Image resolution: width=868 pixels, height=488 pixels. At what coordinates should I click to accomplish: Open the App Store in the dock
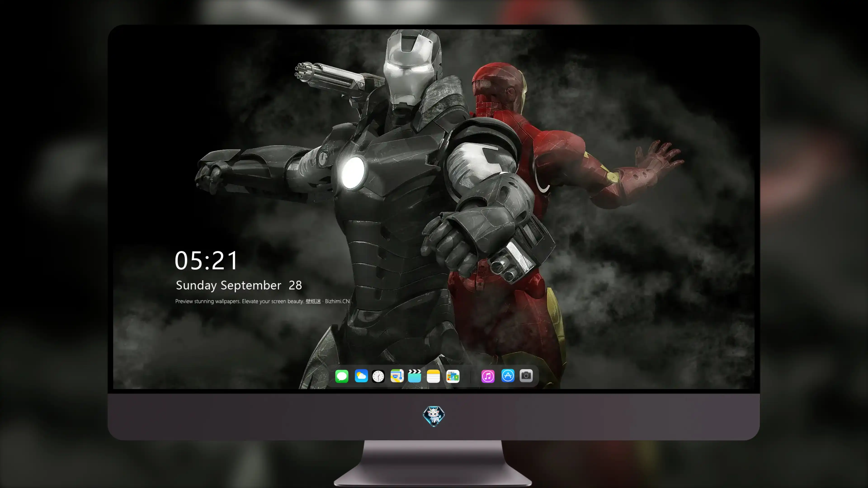tap(508, 376)
